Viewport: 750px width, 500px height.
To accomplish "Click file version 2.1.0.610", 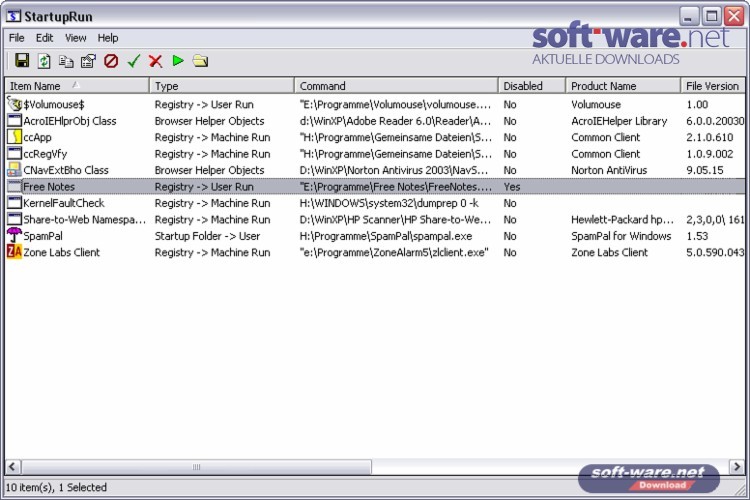I will pyautogui.click(x=709, y=137).
